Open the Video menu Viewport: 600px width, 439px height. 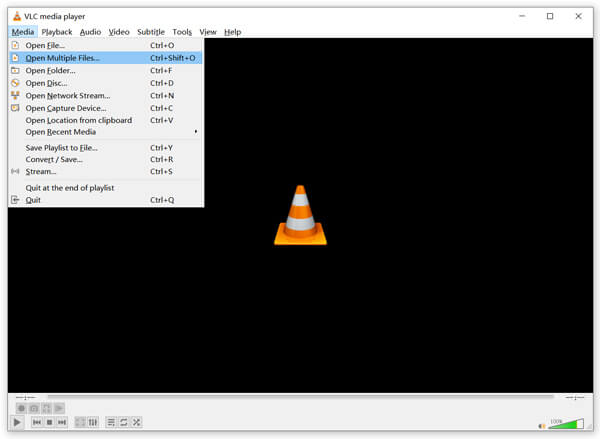pyautogui.click(x=119, y=32)
